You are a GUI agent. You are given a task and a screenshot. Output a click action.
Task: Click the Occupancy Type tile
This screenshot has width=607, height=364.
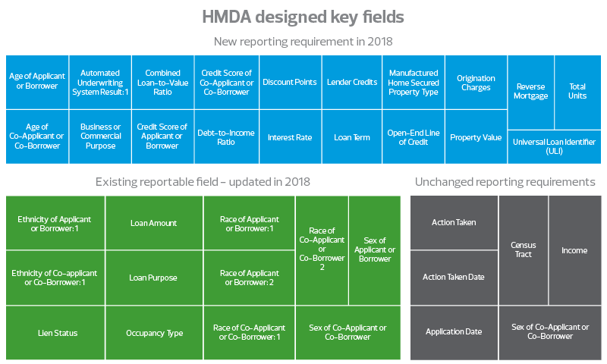pyautogui.click(x=153, y=333)
